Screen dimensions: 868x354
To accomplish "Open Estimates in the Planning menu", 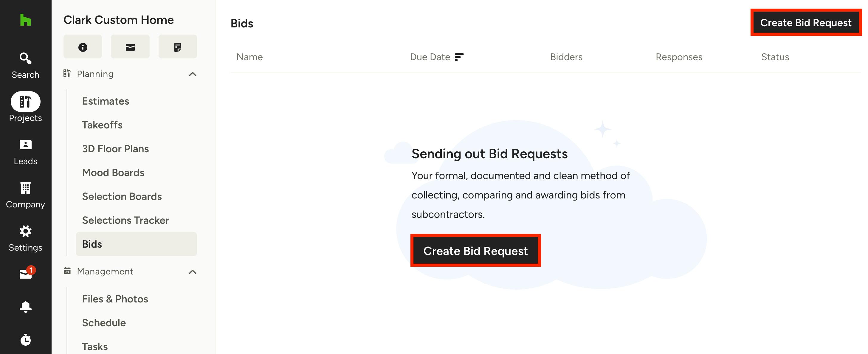I will tap(106, 101).
